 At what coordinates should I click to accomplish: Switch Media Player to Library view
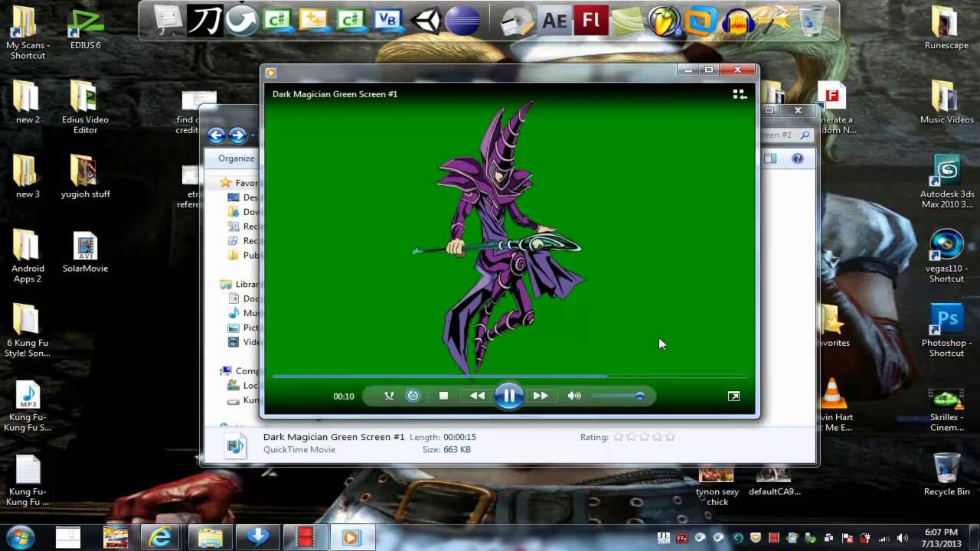click(740, 94)
